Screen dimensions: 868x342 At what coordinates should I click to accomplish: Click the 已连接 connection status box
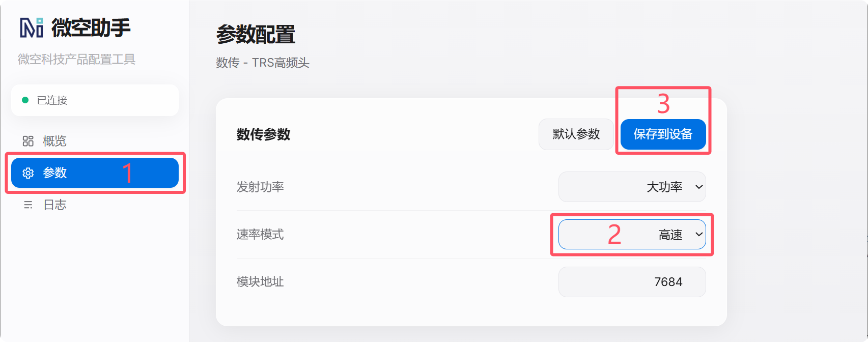(x=95, y=100)
